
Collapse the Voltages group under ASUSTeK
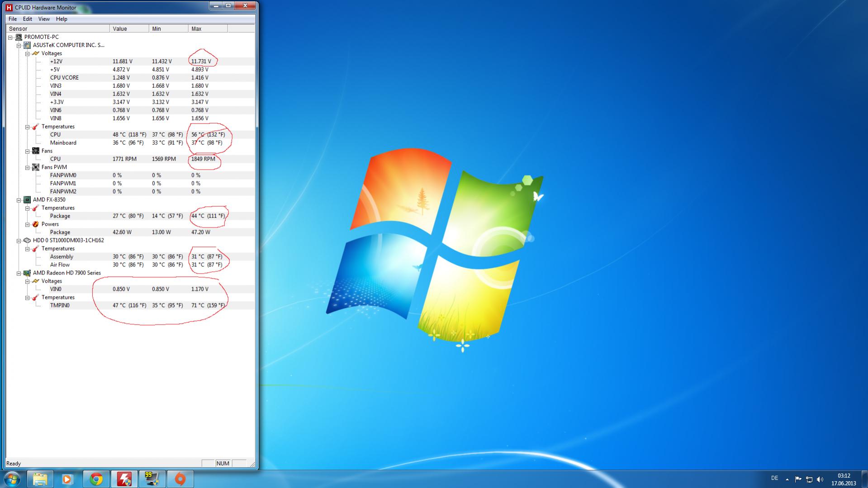click(x=28, y=53)
